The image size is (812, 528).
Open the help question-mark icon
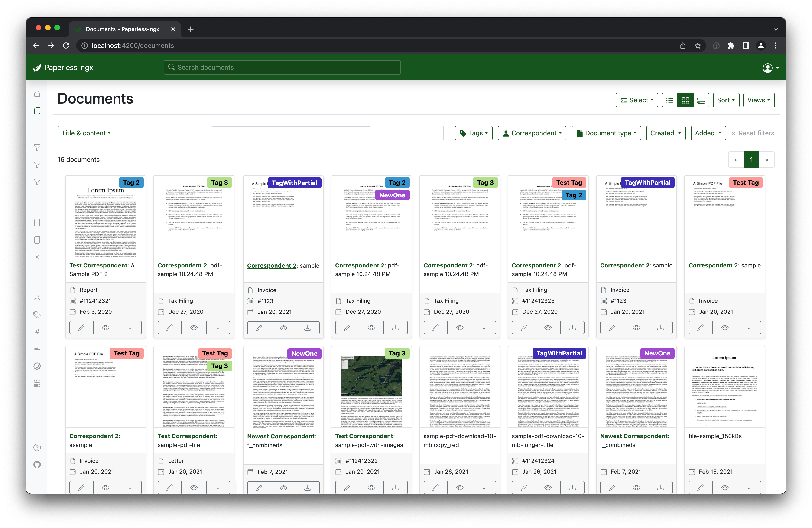tap(37, 447)
